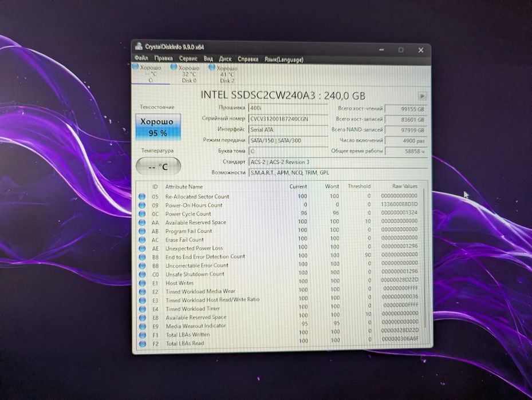
Task: Select the C: disk tab
Action: point(150,74)
